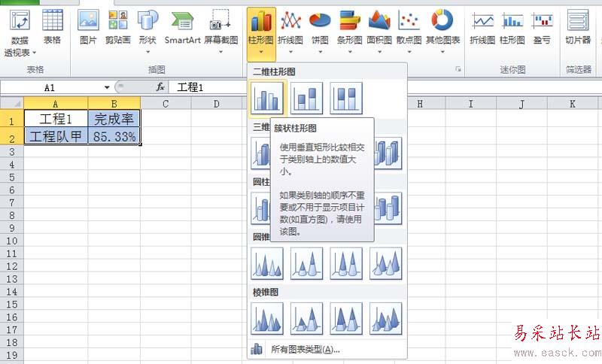
Task: Select row 10 header
Action: 12,241
